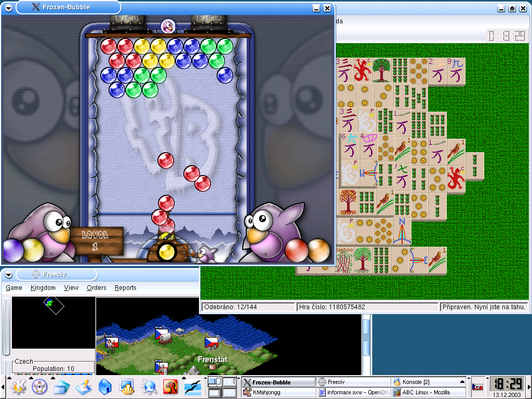Image resolution: width=532 pixels, height=399 pixels.
Task: Click the 18:29 panel clock
Action: [507, 384]
